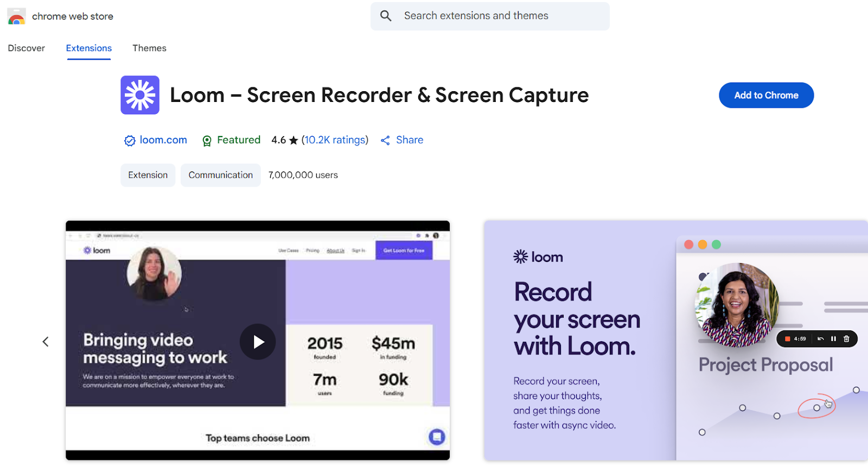Select the Extension category chip
The image size is (868, 467).
[148, 175]
